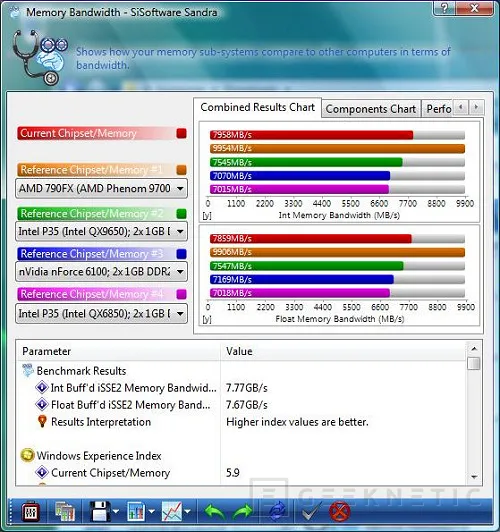500x532 pixels.
Task: Cancel with the red X circle icon
Action: coord(340,512)
